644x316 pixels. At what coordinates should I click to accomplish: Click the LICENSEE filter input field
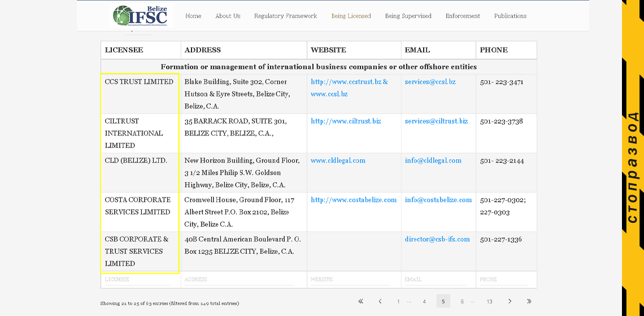click(138, 279)
